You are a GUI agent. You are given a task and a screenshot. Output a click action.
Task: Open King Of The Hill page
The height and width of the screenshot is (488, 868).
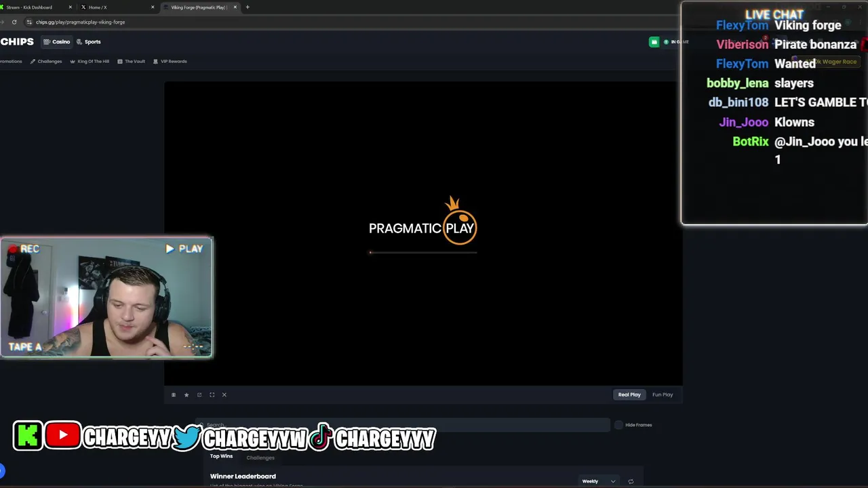pos(90,61)
